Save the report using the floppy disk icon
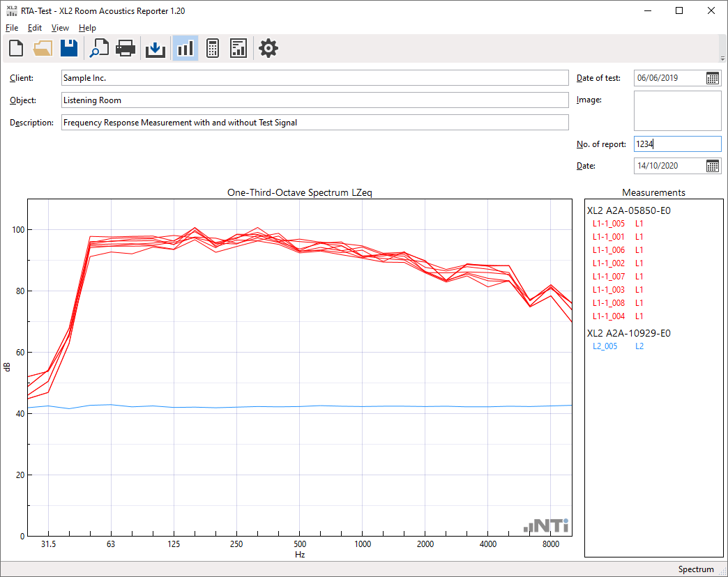Screen dimensions: 728x577 [69, 48]
